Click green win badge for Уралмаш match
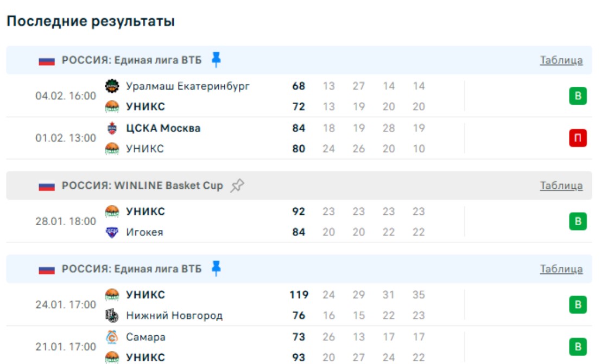601x364 pixels. tap(578, 97)
